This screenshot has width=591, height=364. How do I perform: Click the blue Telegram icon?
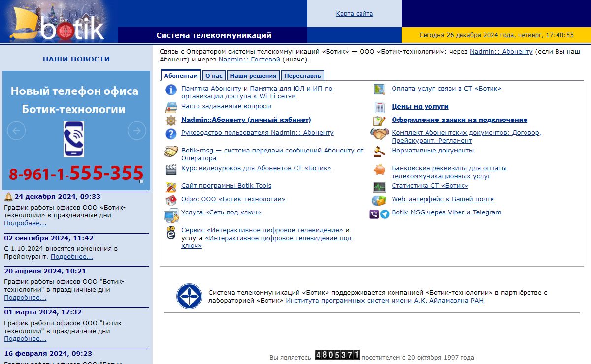[385, 214]
